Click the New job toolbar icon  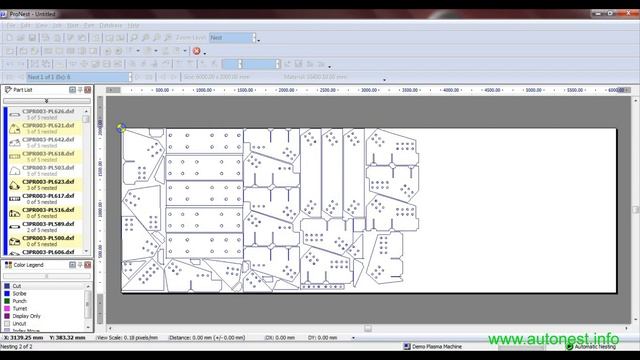point(10,38)
